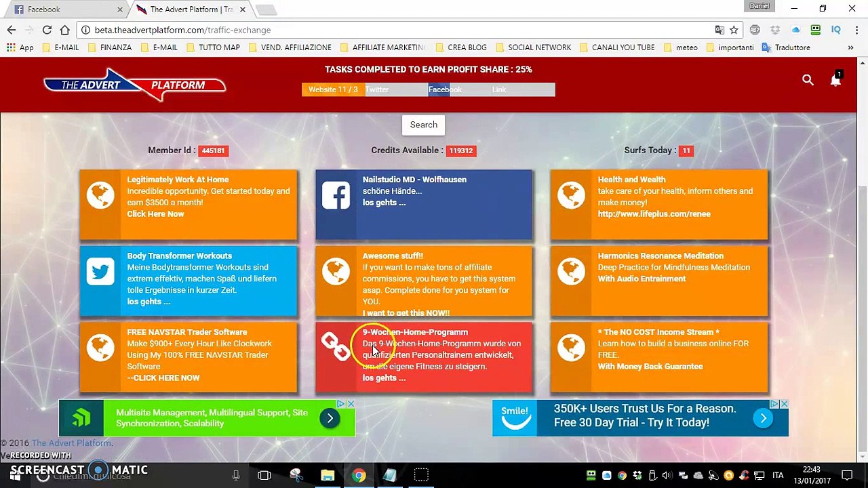
Task: Click '--CLICK HERE NOW' on NAVSTAR card
Action: click(x=163, y=378)
